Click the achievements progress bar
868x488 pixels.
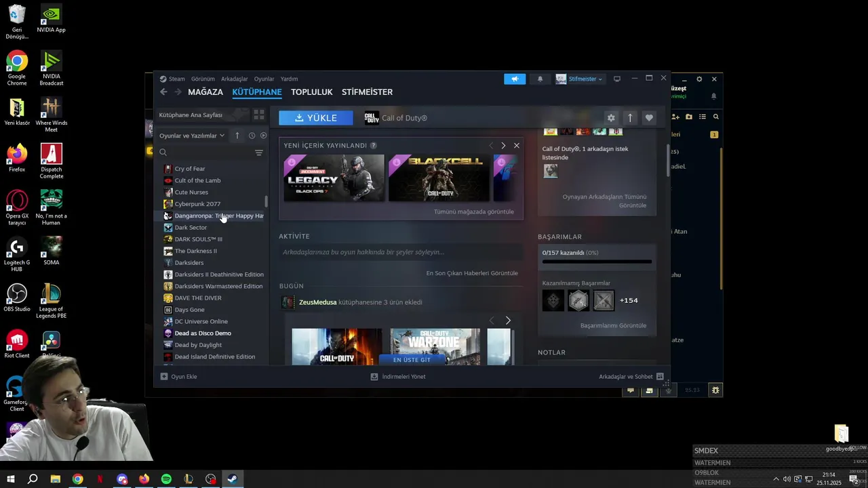[597, 262]
